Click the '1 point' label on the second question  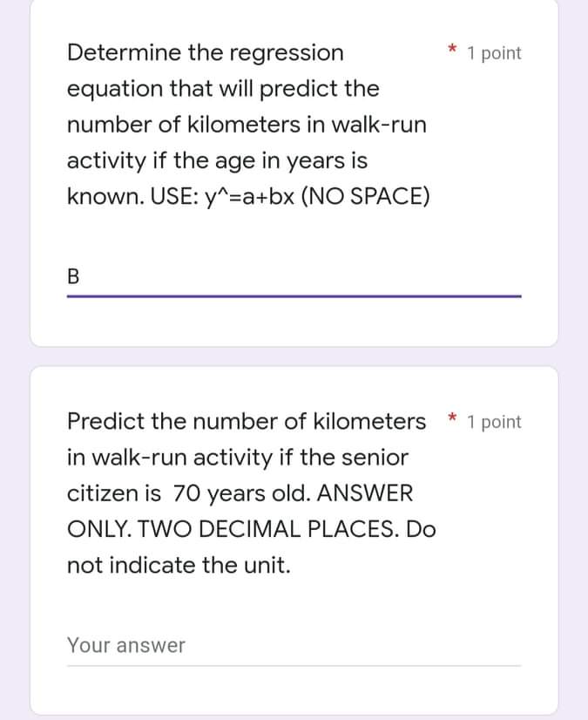(493, 422)
